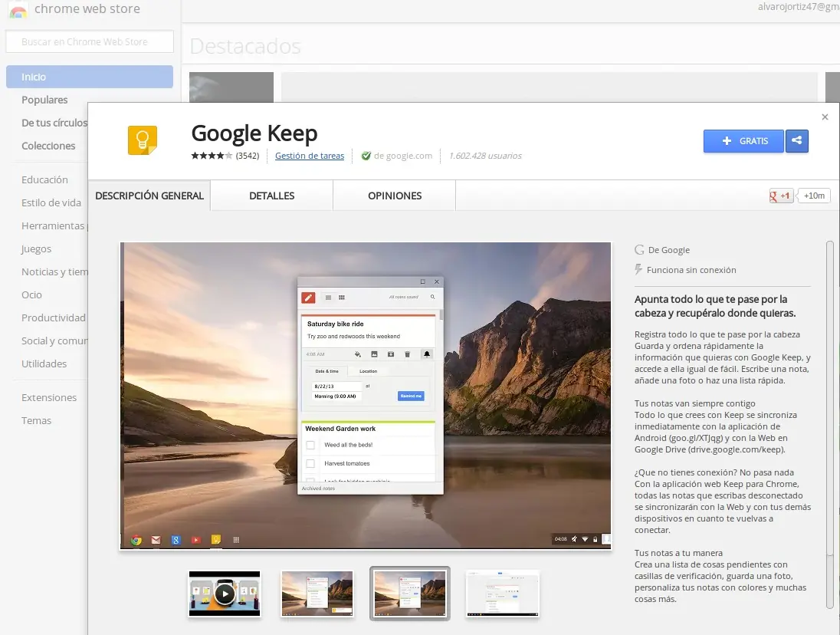This screenshot has width=840, height=635.
Task: Close the Google Keep detail dialog
Action: click(825, 117)
